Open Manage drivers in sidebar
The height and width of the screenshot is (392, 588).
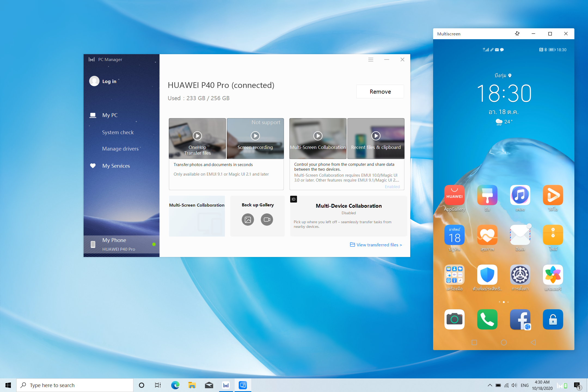[120, 149]
